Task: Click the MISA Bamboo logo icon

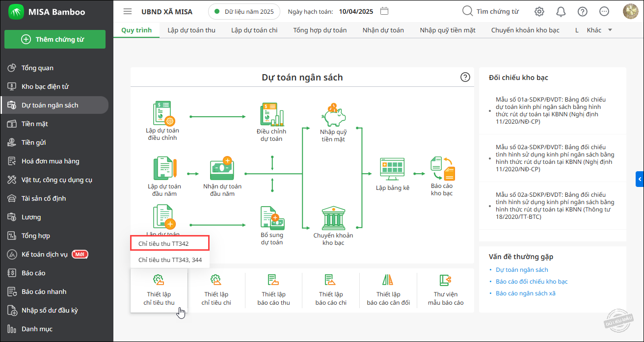Action: (x=16, y=12)
